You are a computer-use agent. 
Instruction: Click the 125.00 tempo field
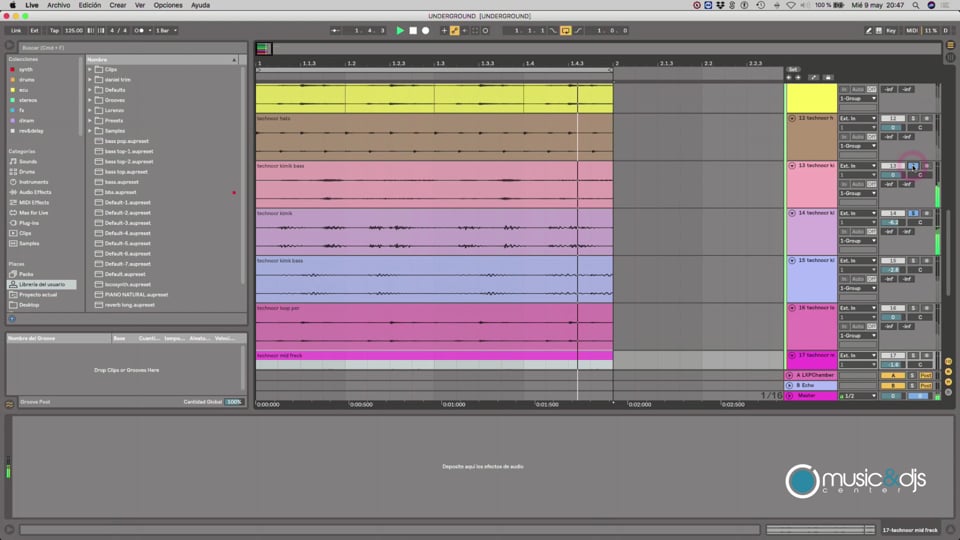(73, 30)
